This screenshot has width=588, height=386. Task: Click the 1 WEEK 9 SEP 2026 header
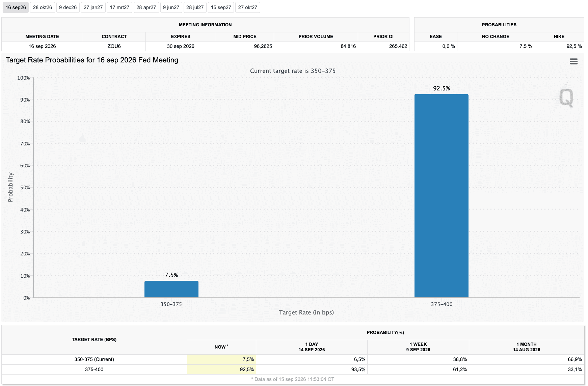click(x=418, y=347)
